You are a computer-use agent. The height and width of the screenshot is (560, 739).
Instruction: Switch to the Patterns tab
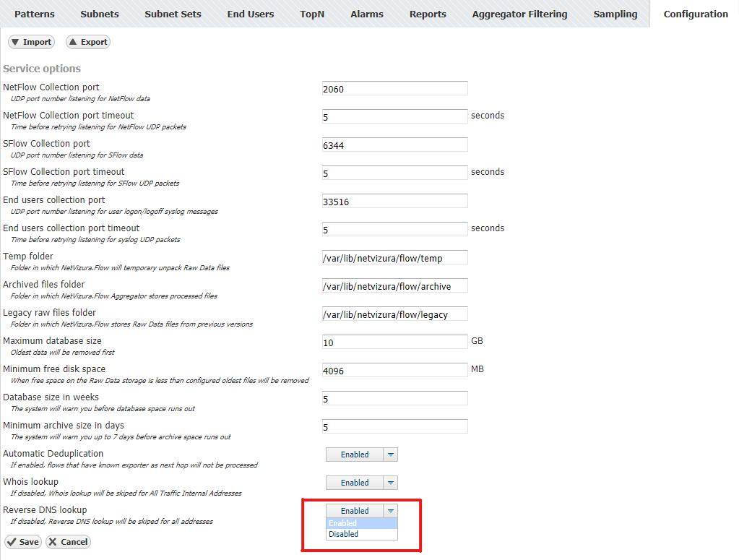35,14
